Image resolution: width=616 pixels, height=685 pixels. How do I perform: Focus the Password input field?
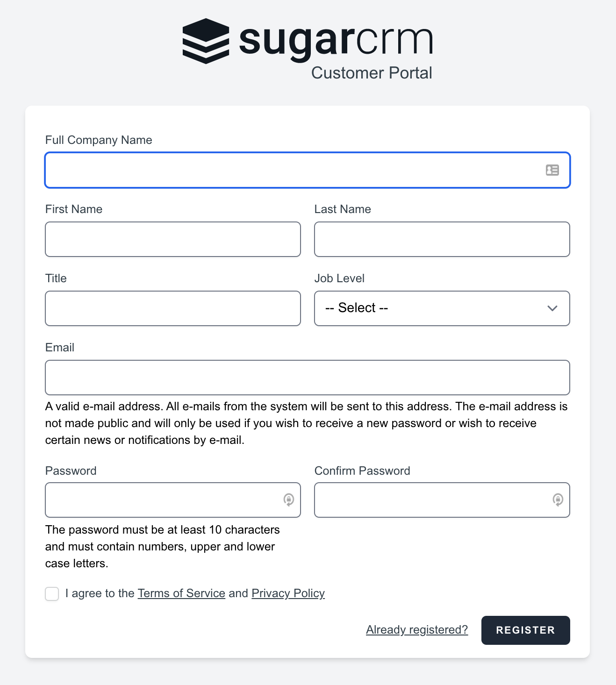click(x=161, y=500)
